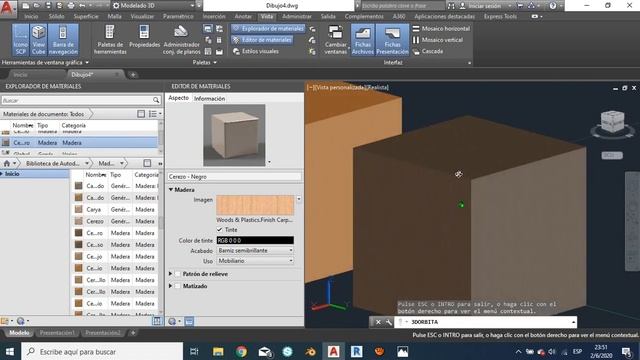Click the Color de tinte black swatch
This screenshot has height=360, width=640.
click(x=255, y=240)
